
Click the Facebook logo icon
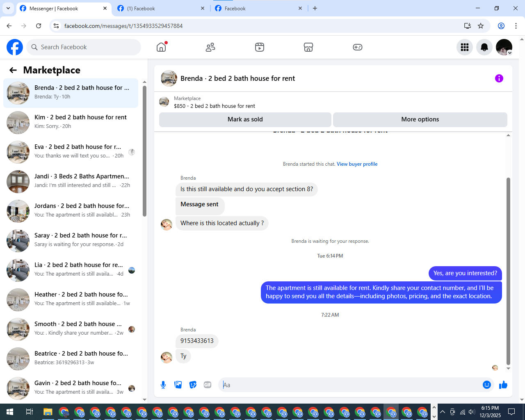[x=15, y=47]
